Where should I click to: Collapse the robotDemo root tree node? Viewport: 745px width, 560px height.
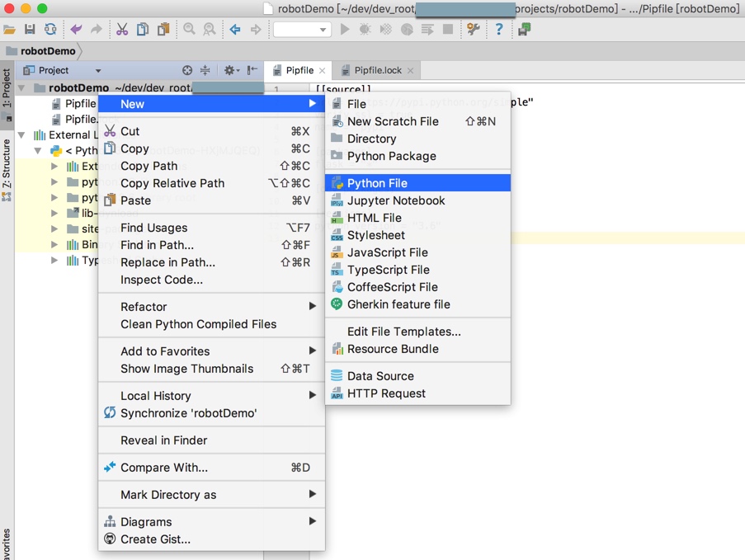[x=21, y=88]
